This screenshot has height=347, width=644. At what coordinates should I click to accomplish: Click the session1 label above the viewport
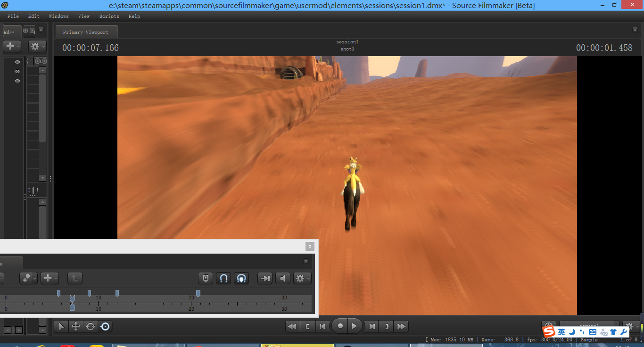347,42
